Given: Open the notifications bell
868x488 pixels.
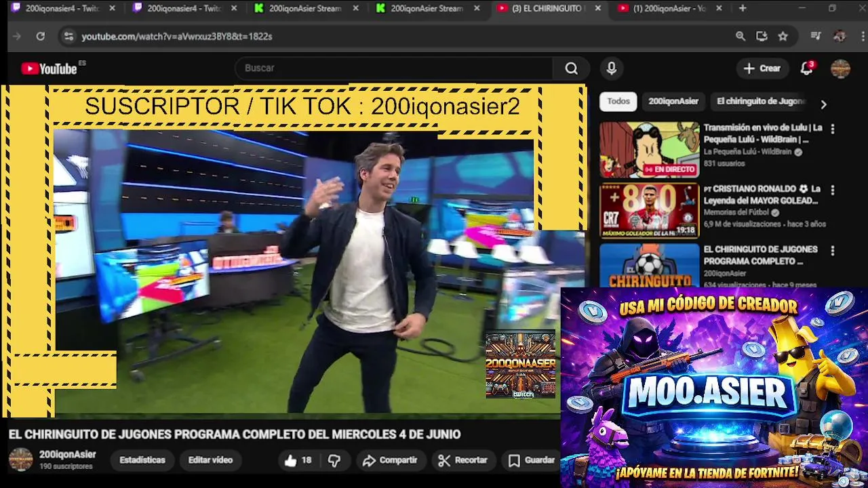Looking at the screenshot, I should tap(806, 68).
